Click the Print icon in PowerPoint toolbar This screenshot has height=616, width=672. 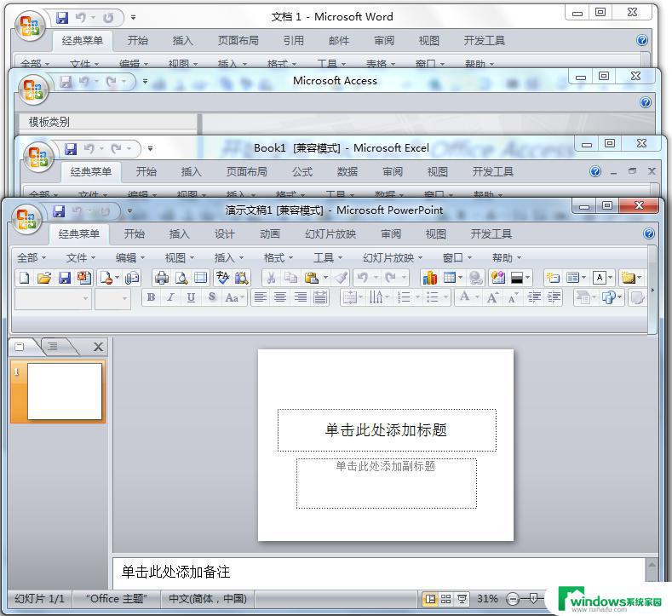click(x=162, y=278)
